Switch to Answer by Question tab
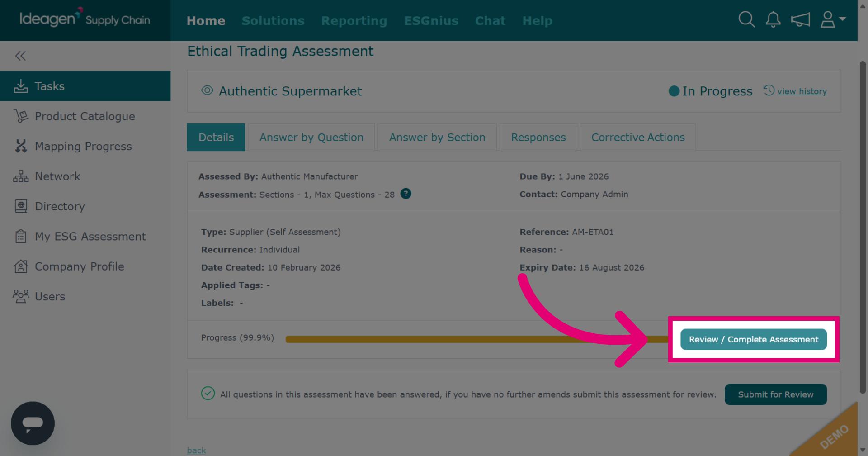 [x=311, y=137]
